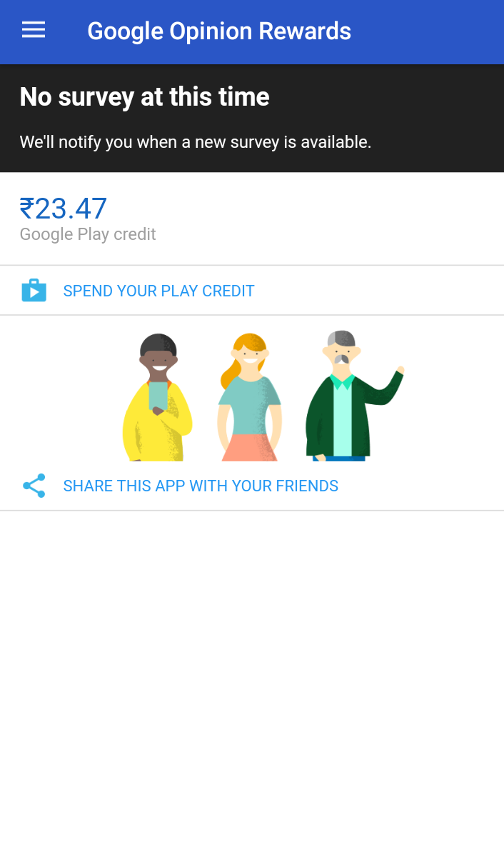The image size is (504, 847).
Task: Click the woman in the teal shirt
Action: [250, 397]
